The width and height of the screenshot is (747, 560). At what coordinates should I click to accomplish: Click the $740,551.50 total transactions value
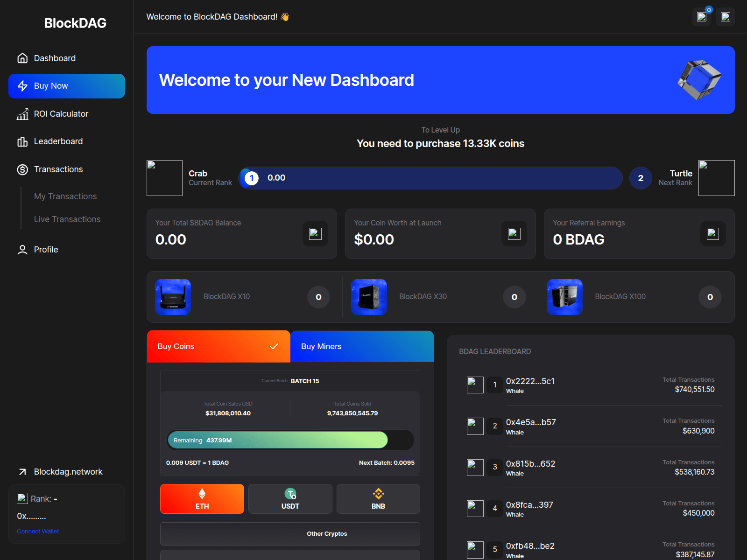695,390
